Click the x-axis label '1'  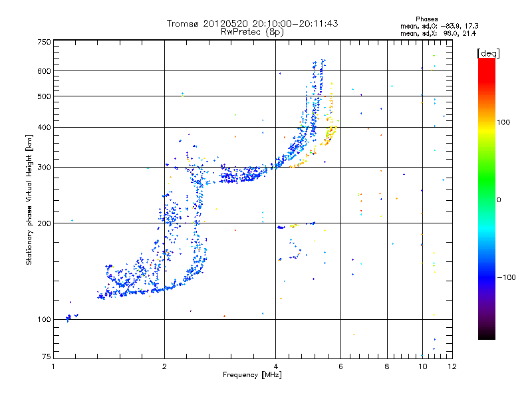53,366
